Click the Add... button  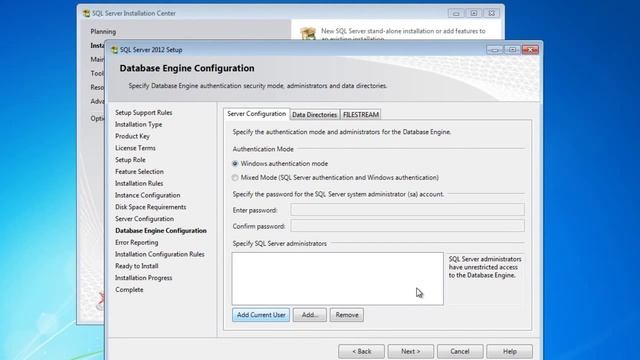(309, 315)
